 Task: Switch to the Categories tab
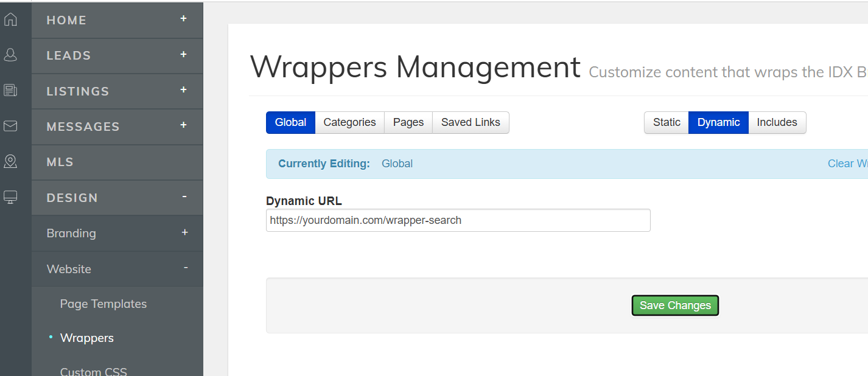(349, 122)
